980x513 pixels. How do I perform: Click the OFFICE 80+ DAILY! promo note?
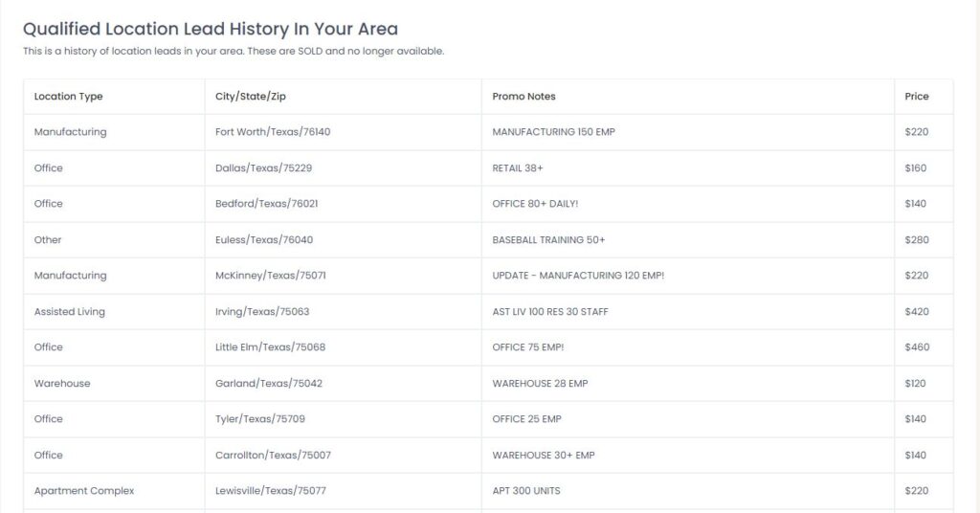pos(535,204)
